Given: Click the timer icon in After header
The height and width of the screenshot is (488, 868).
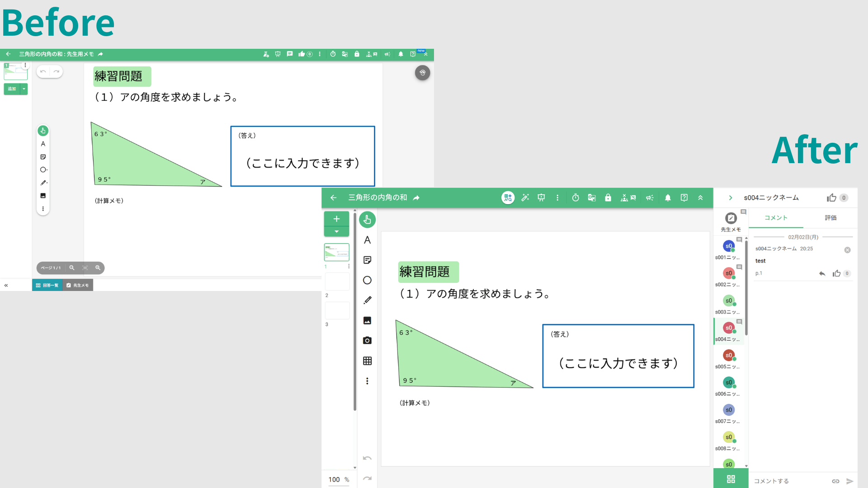Looking at the screenshot, I should (575, 197).
